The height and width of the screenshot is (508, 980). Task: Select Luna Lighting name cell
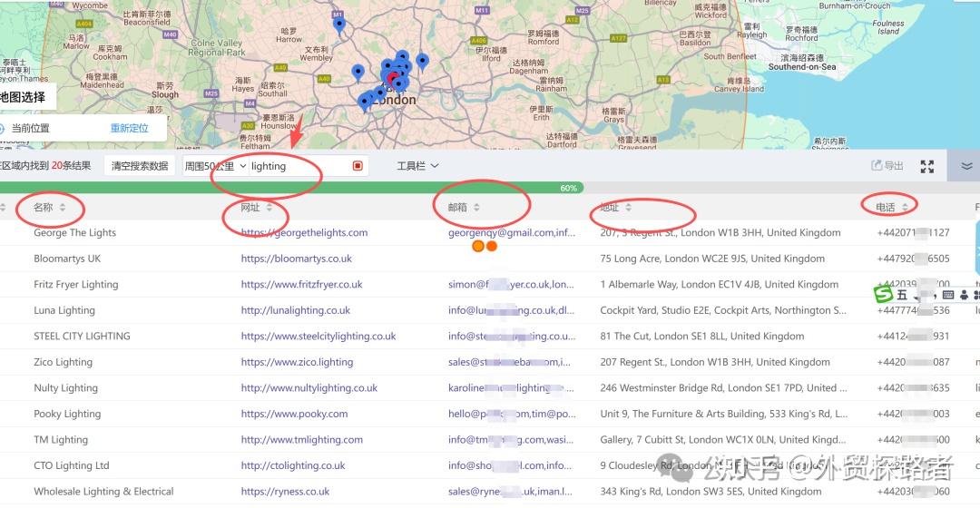tap(64, 310)
